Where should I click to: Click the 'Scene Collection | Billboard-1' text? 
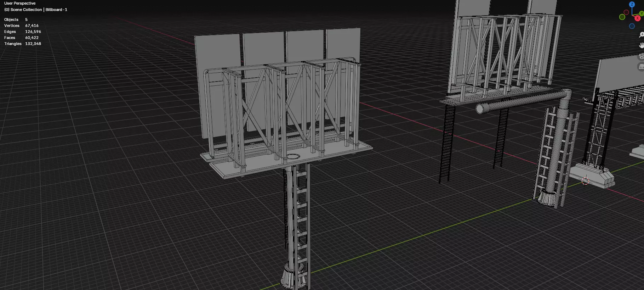click(x=39, y=10)
